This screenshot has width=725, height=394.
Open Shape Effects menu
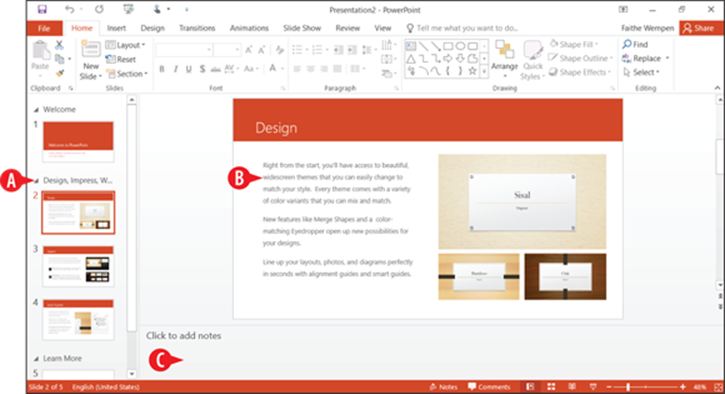(580, 72)
